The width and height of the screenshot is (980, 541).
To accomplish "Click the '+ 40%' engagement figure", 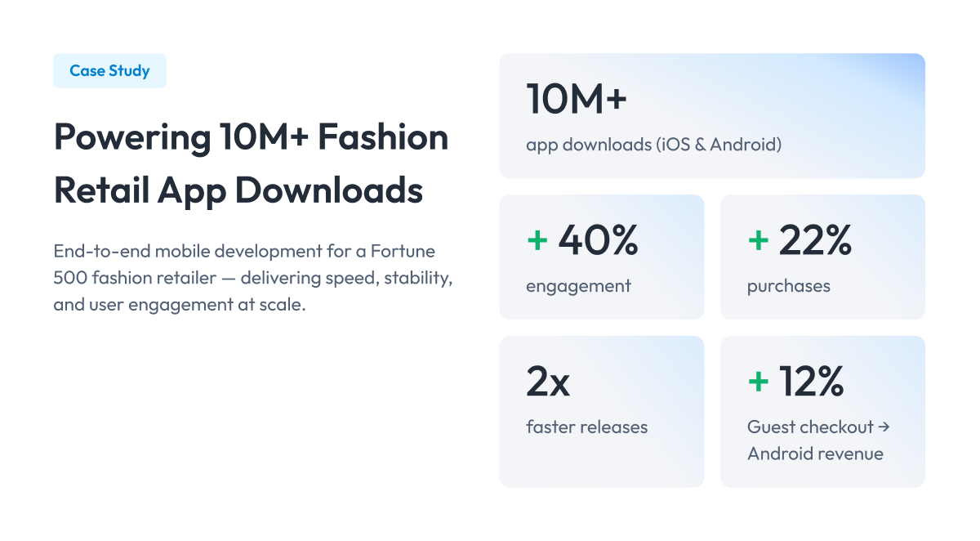I will 582,239.
